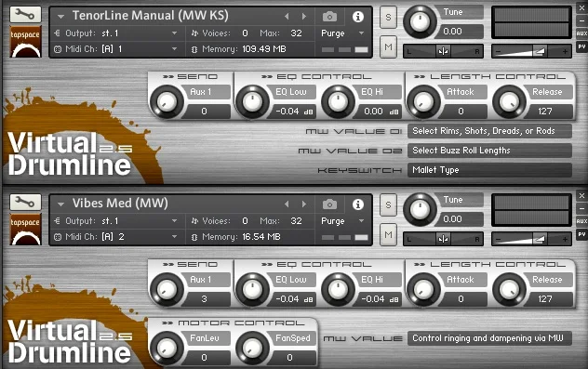
Task: Click Length Control section header in Vibes Med
Action: tap(490, 265)
